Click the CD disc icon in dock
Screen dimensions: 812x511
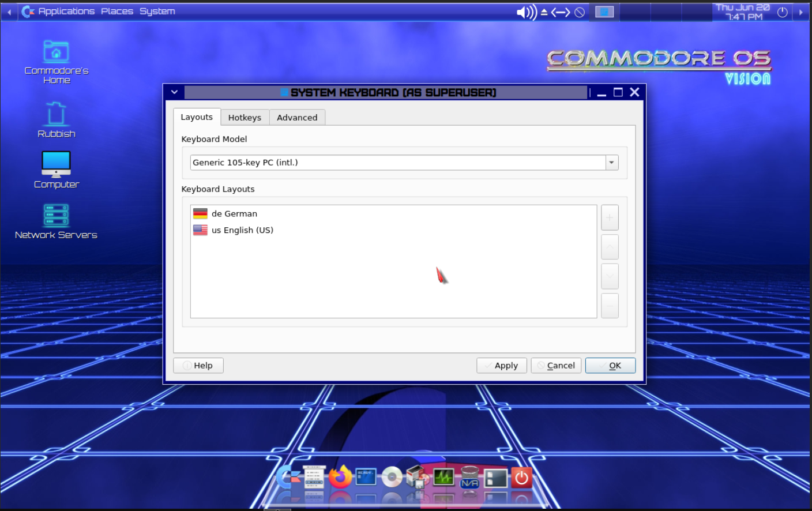point(392,477)
